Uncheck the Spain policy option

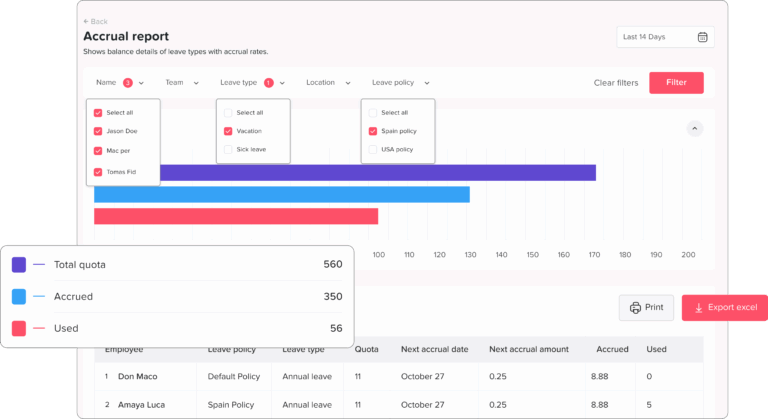[x=373, y=131]
